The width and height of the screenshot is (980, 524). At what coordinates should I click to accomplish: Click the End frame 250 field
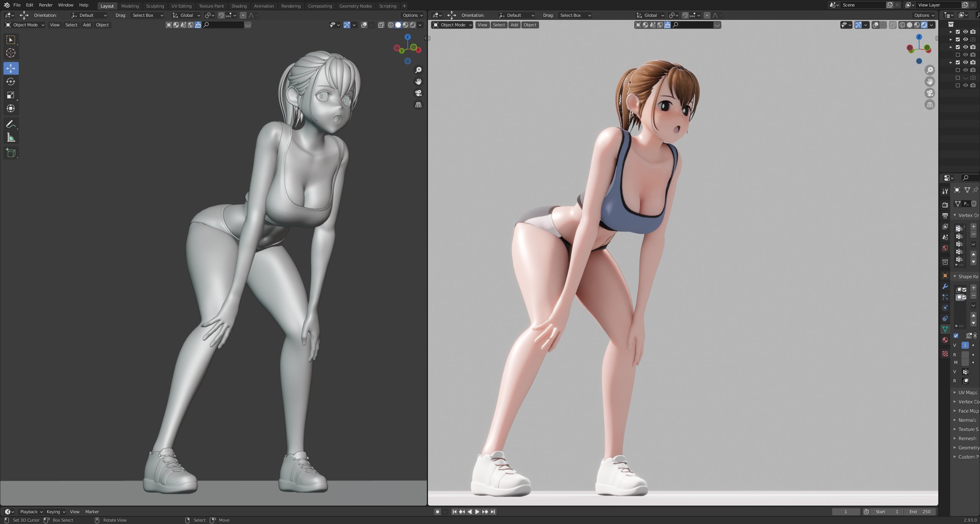coord(920,512)
